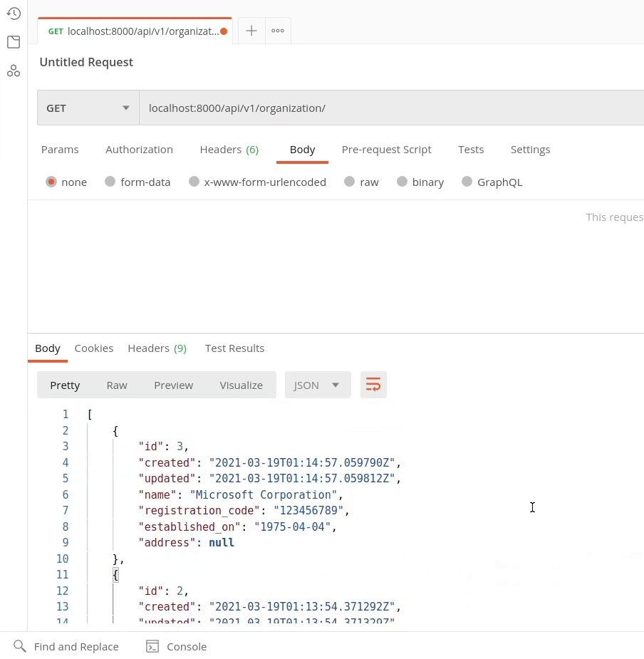Select the form-data body option

coord(110,182)
